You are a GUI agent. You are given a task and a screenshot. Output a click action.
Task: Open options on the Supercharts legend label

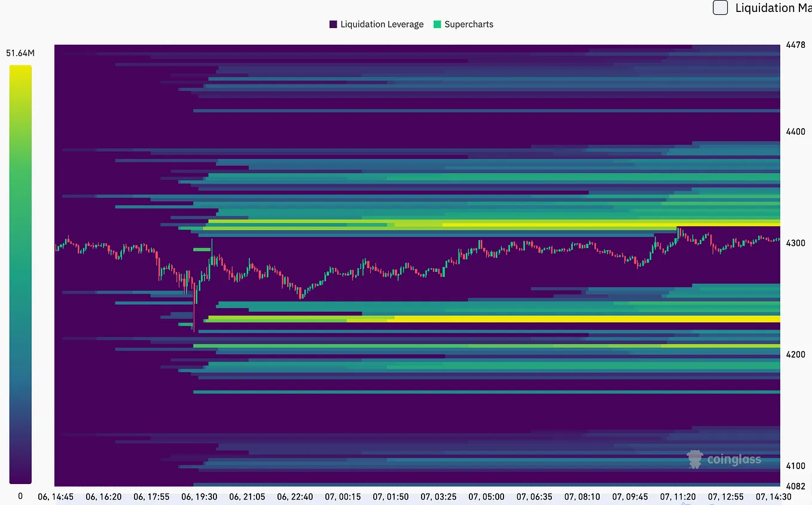[x=469, y=24]
